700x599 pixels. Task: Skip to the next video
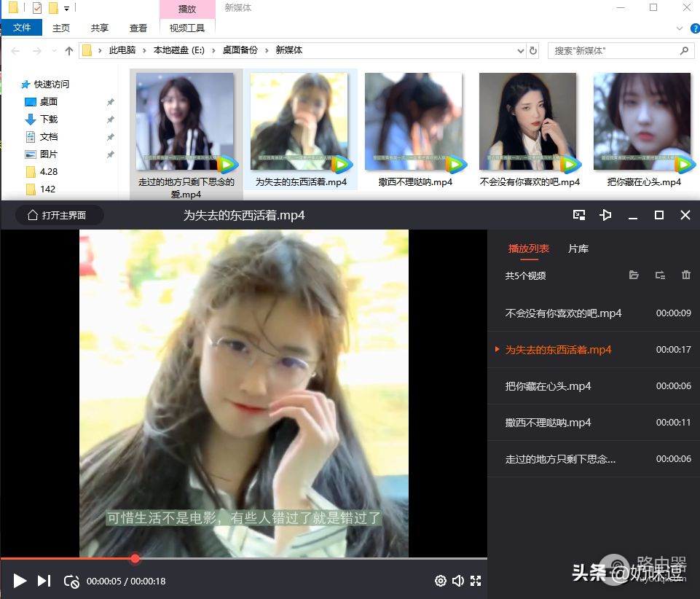tap(44, 581)
